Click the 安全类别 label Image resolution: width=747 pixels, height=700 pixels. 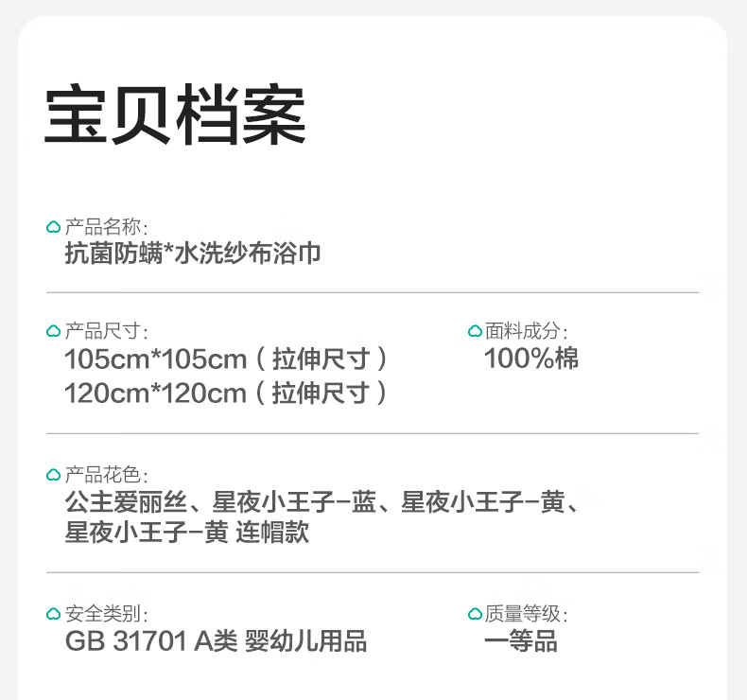pos(106,615)
